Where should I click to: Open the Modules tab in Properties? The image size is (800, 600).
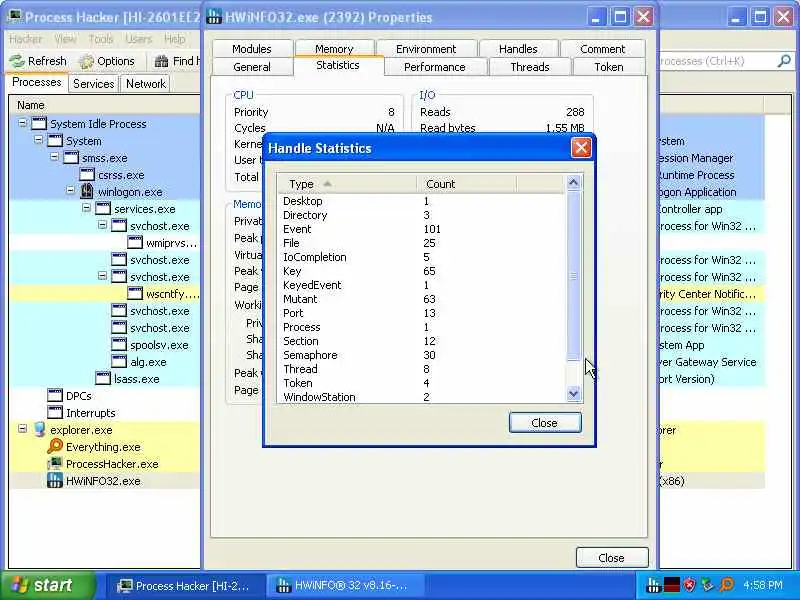pos(252,49)
